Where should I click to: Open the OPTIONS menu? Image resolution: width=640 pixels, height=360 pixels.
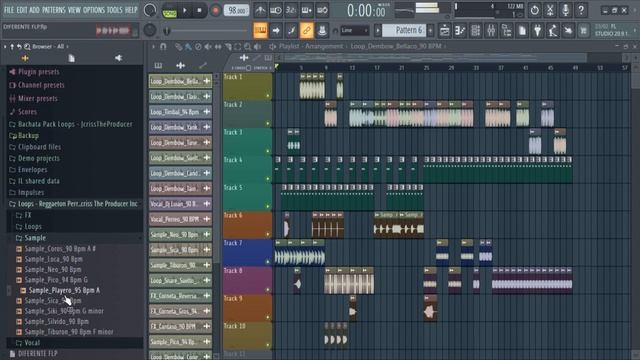(x=94, y=10)
